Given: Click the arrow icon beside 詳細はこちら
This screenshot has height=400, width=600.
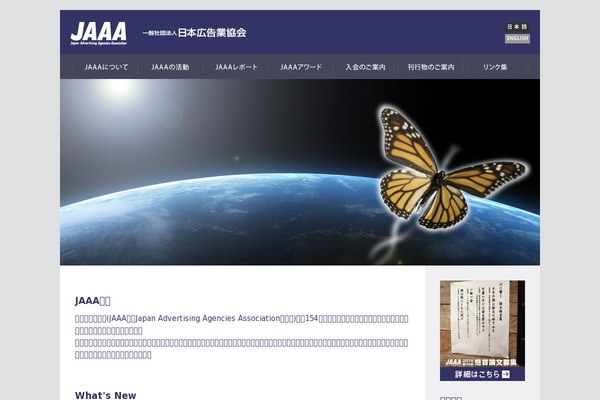Looking at the screenshot, I should click(506, 374).
